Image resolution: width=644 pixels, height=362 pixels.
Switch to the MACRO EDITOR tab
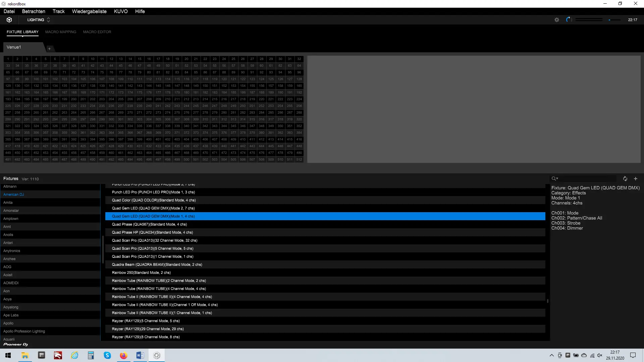click(x=97, y=32)
